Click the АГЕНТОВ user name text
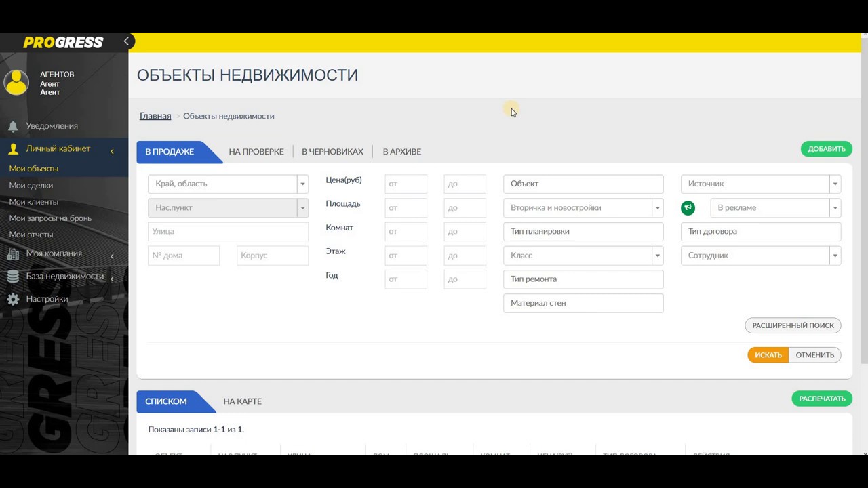This screenshot has width=868, height=488. [57, 75]
